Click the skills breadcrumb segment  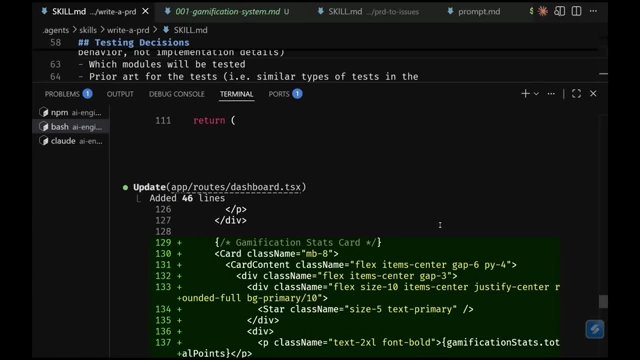(x=88, y=30)
